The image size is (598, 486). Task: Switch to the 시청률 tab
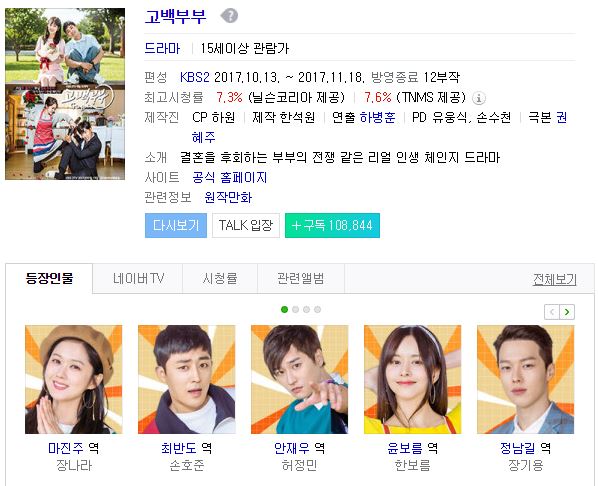pyautogui.click(x=220, y=278)
